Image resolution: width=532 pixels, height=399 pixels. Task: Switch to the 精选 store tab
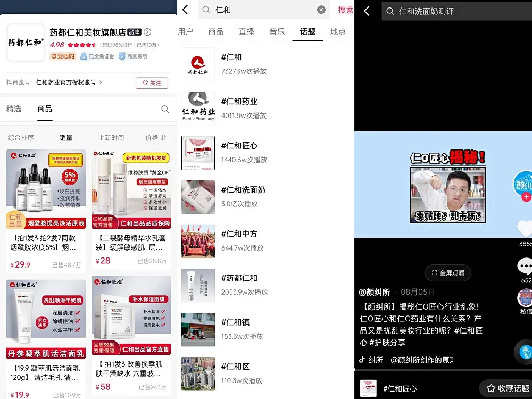(x=14, y=109)
